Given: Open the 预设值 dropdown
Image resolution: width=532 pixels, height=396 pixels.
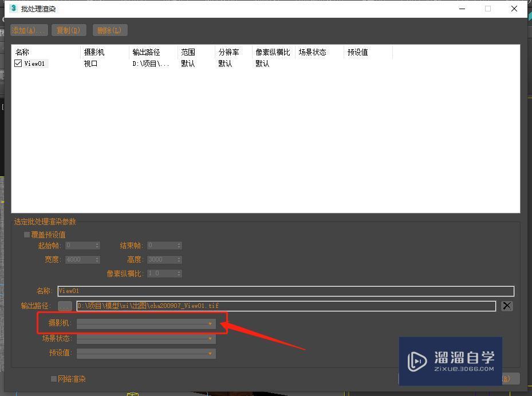Looking at the screenshot, I should (x=146, y=354).
